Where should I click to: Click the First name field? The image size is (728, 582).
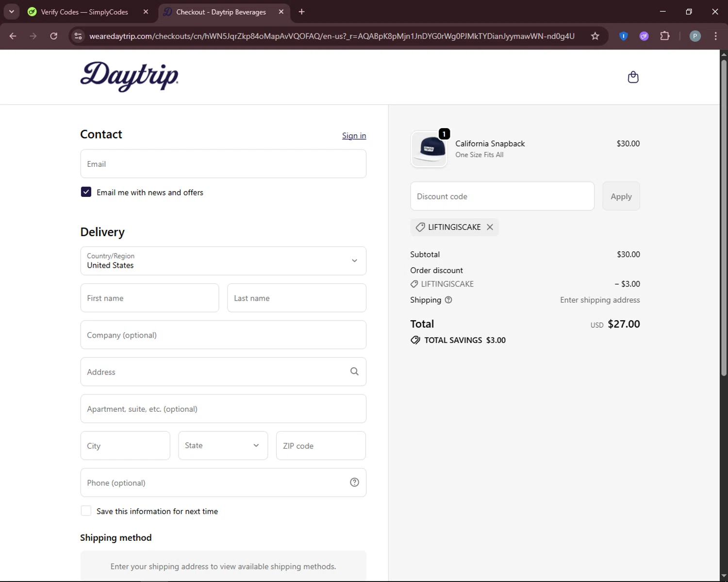click(x=149, y=298)
